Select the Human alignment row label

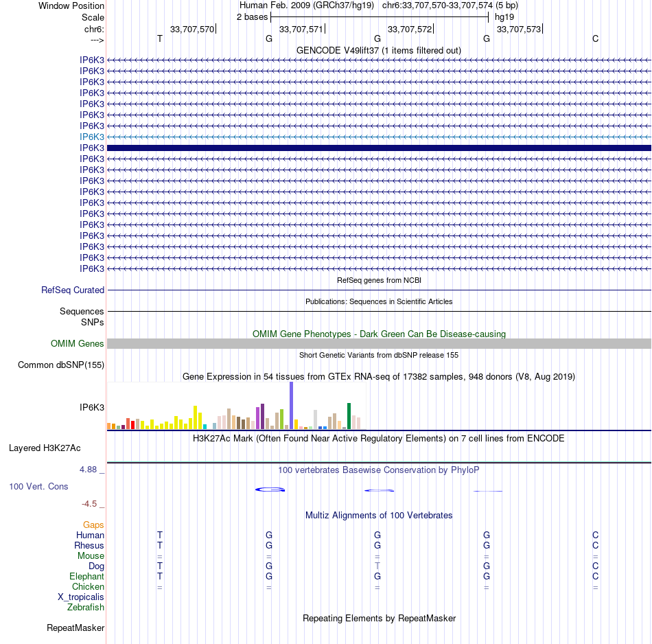90,535
